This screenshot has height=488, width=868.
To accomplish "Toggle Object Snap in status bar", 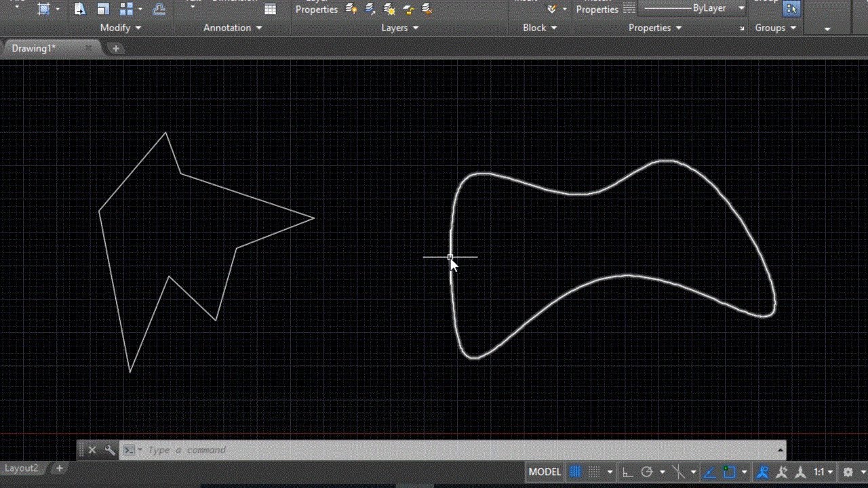I will 730,472.
